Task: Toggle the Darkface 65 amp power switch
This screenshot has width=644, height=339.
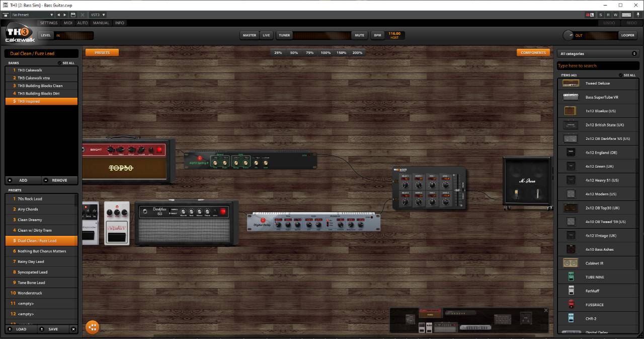Action: pos(222,212)
